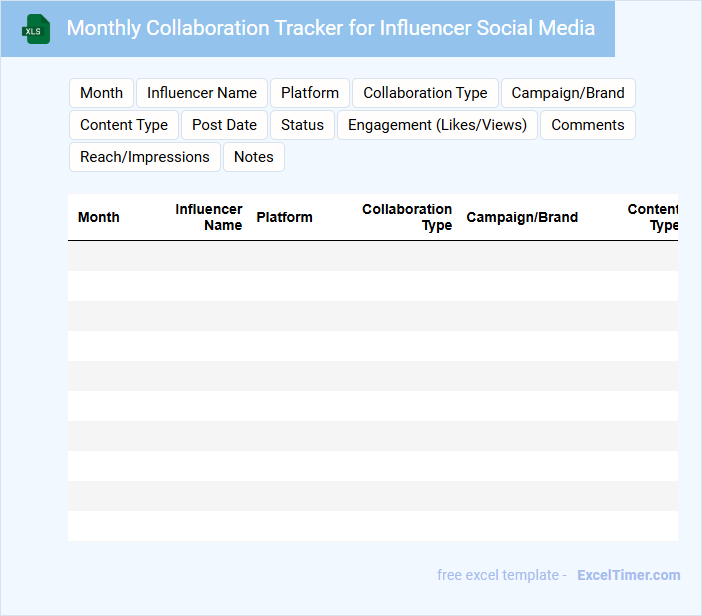Select the Notes tag

(x=254, y=157)
